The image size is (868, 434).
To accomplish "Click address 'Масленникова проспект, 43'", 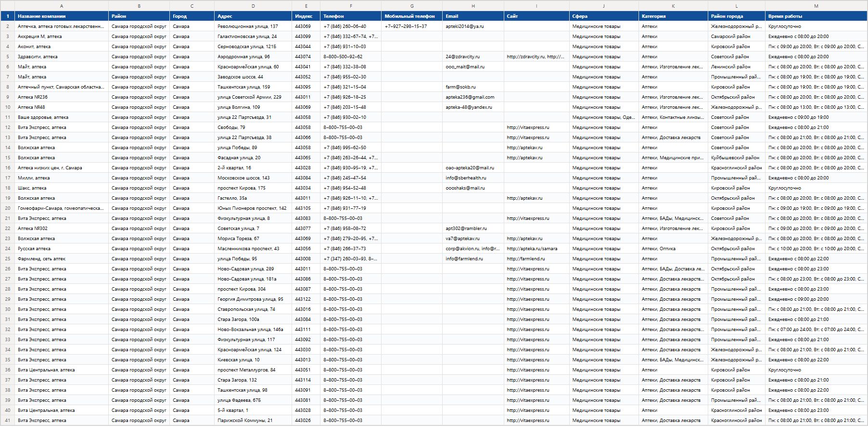I will point(253,249).
